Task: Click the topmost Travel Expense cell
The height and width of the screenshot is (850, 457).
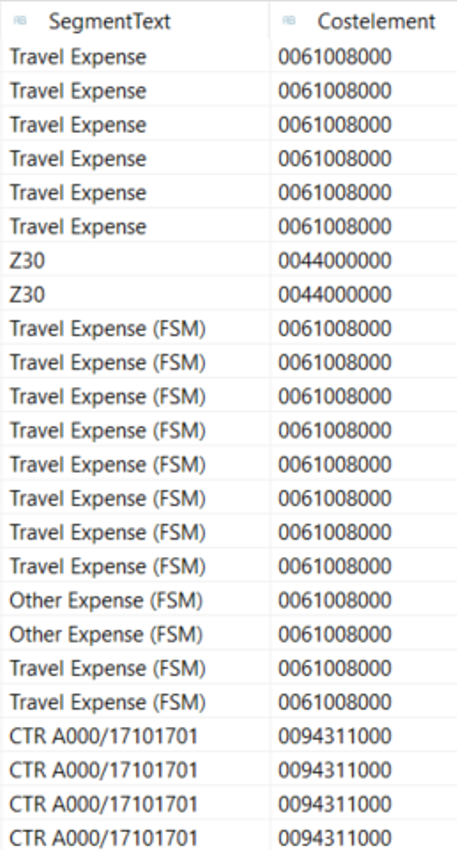Action: pos(135,57)
